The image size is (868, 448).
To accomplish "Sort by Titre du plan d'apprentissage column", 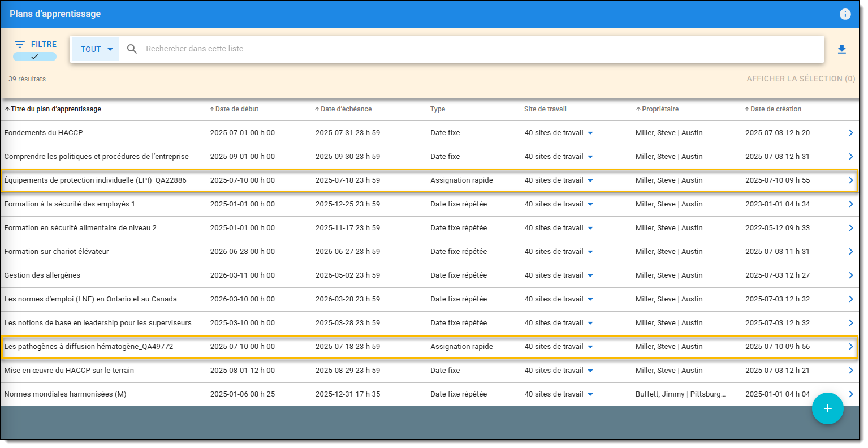I will click(x=55, y=109).
